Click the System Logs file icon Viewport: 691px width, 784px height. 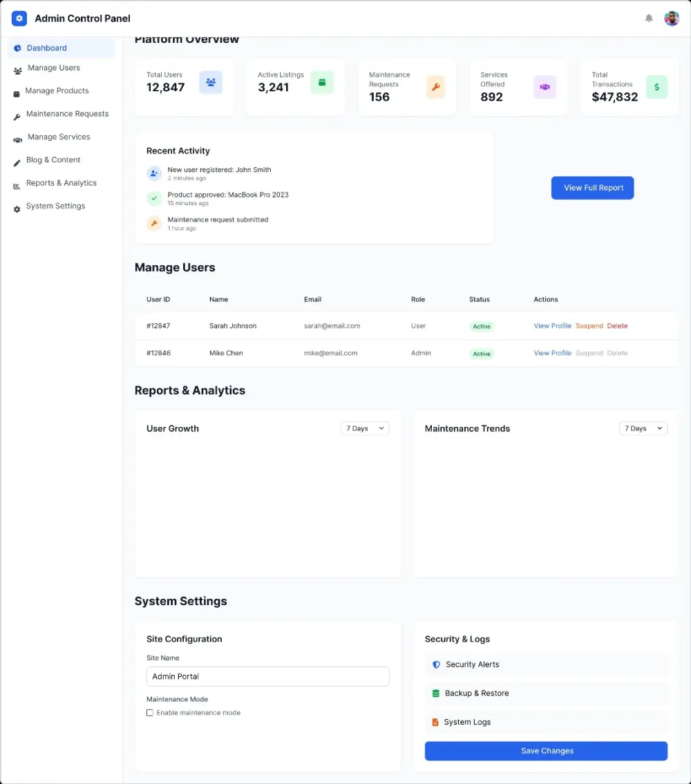[x=435, y=722]
